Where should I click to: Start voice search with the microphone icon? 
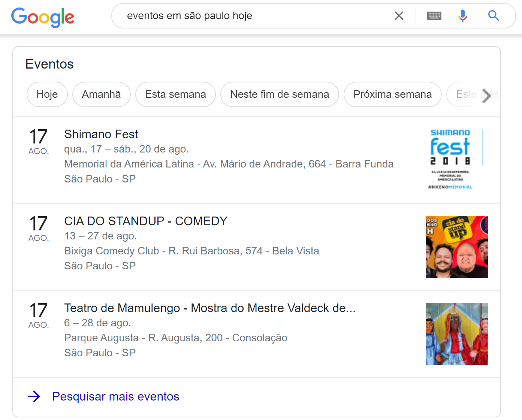coord(462,16)
